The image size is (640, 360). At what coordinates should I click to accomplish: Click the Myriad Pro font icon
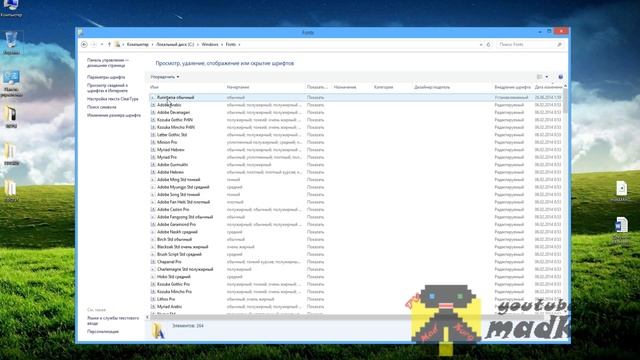pyautogui.click(x=153, y=157)
